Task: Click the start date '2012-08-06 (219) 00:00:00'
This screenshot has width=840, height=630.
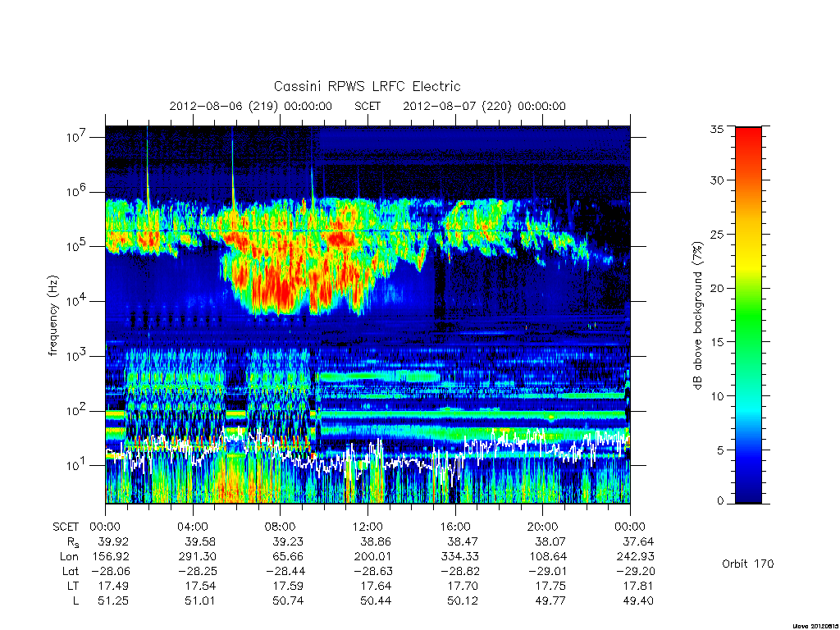Action: (x=251, y=106)
